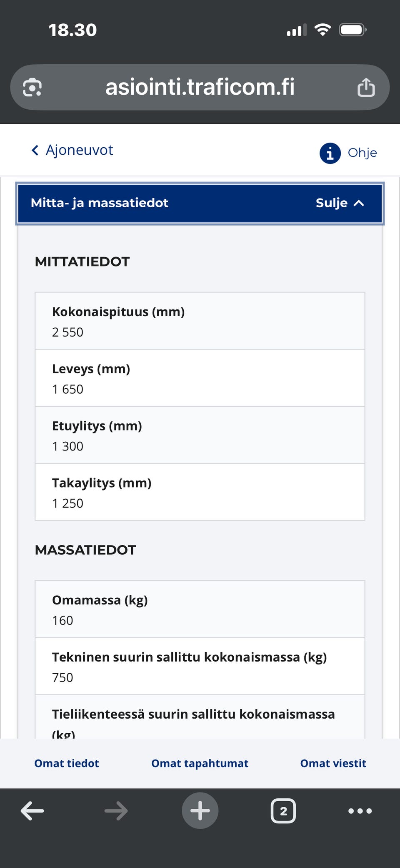The width and height of the screenshot is (400, 868).
Task: Open a new tab with plus button
Action: 200,811
